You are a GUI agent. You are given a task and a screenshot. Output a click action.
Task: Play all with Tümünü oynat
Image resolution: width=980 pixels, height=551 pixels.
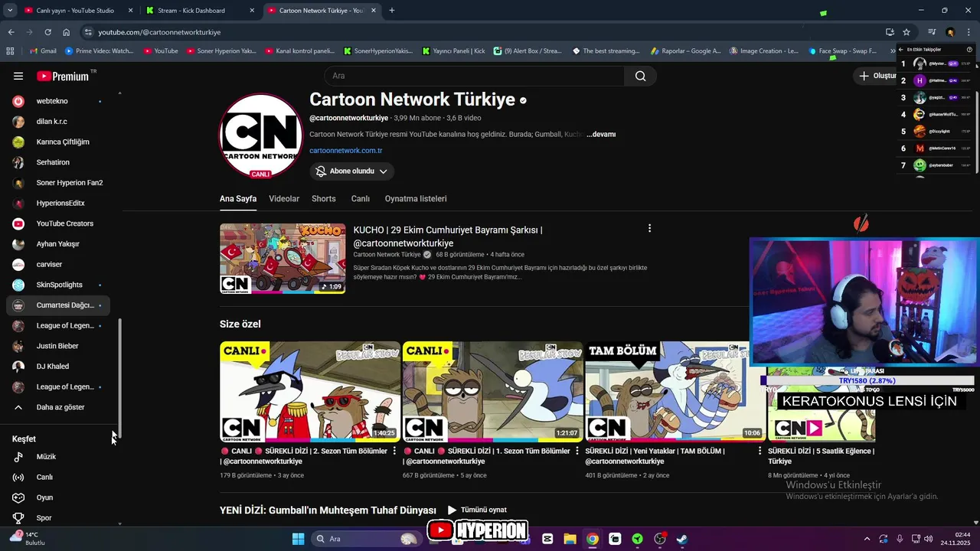pos(477,510)
